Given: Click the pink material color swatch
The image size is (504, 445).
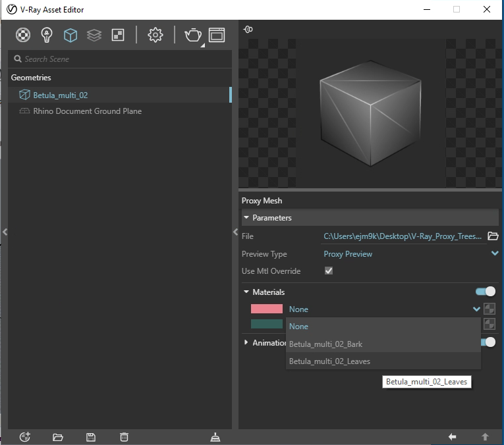Looking at the screenshot, I should (267, 309).
